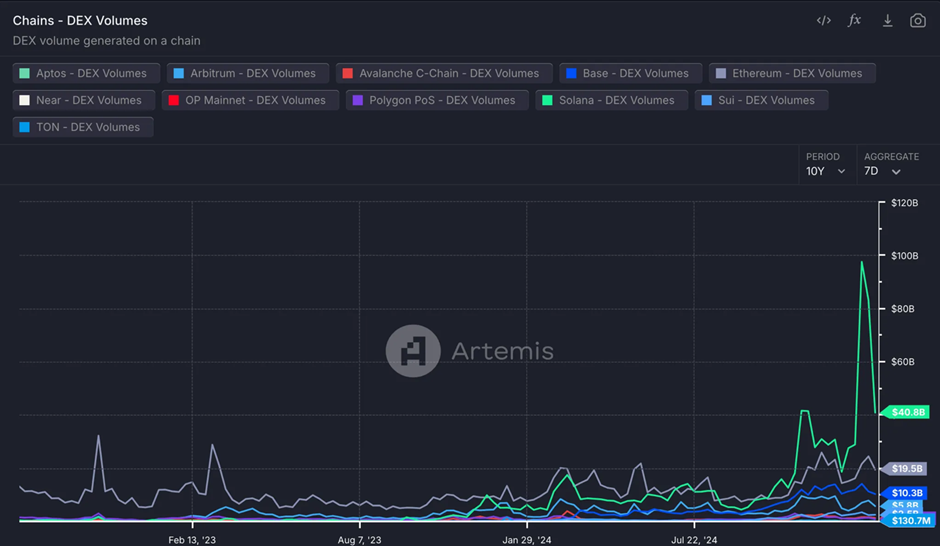Click the Jan 29, '24 axis label

[x=527, y=540]
